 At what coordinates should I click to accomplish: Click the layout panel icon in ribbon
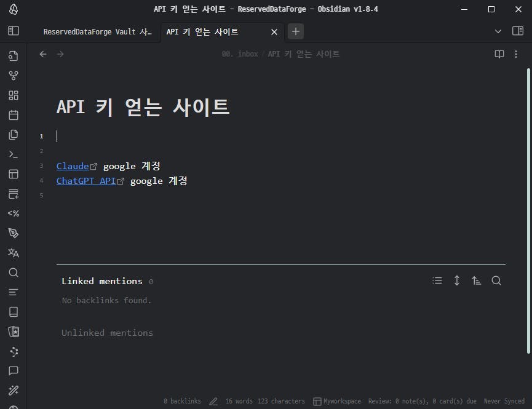tap(14, 174)
